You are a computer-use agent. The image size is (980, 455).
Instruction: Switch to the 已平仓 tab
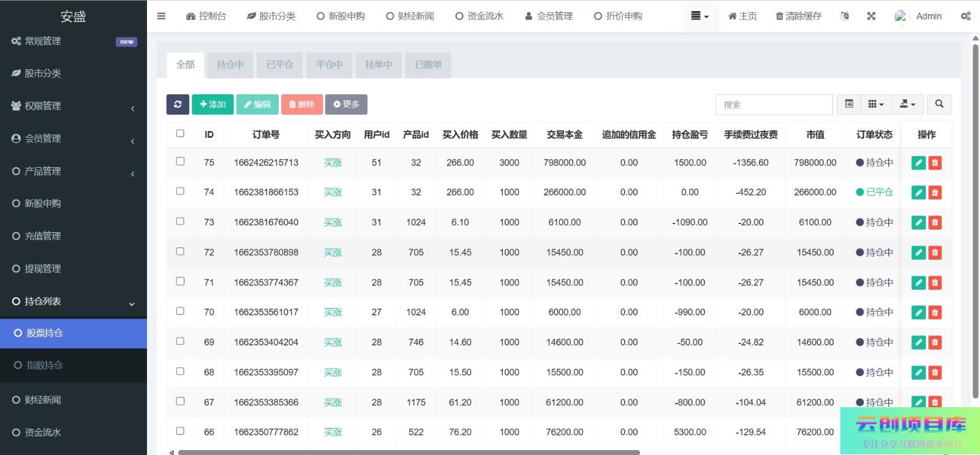point(279,65)
